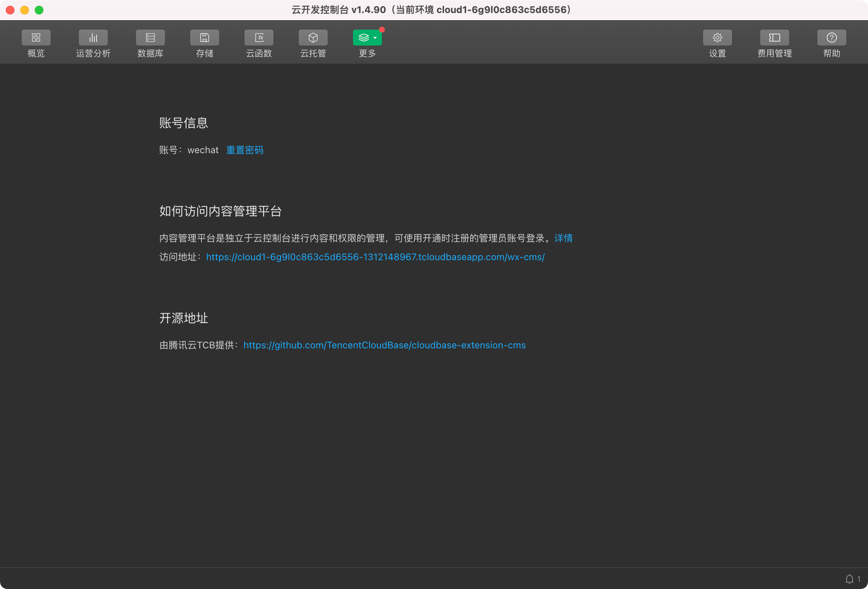Open the 设置 gear icon
Viewport: 868px width, 589px height.
[x=717, y=37]
